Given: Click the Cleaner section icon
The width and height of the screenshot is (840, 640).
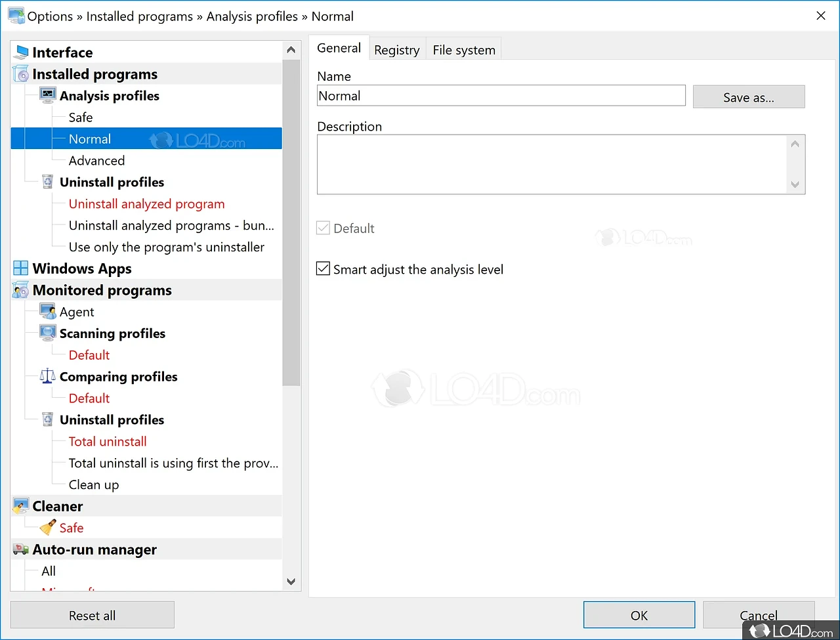Looking at the screenshot, I should [x=21, y=506].
